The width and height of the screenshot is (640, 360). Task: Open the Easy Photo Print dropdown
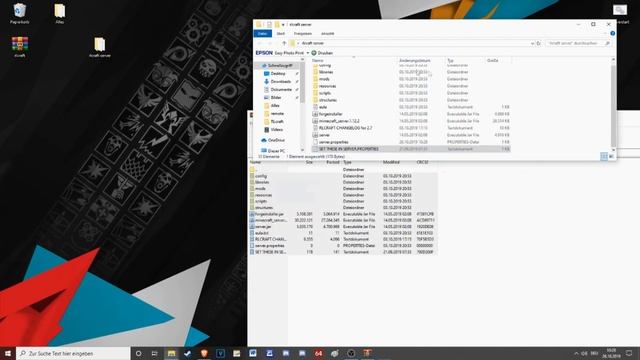pyautogui.click(x=308, y=53)
